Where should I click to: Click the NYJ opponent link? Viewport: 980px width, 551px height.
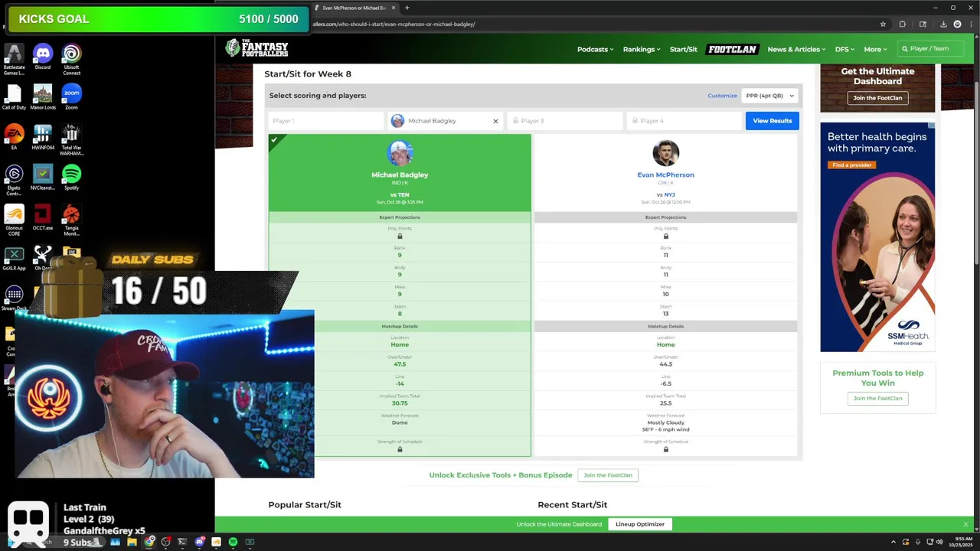point(669,194)
